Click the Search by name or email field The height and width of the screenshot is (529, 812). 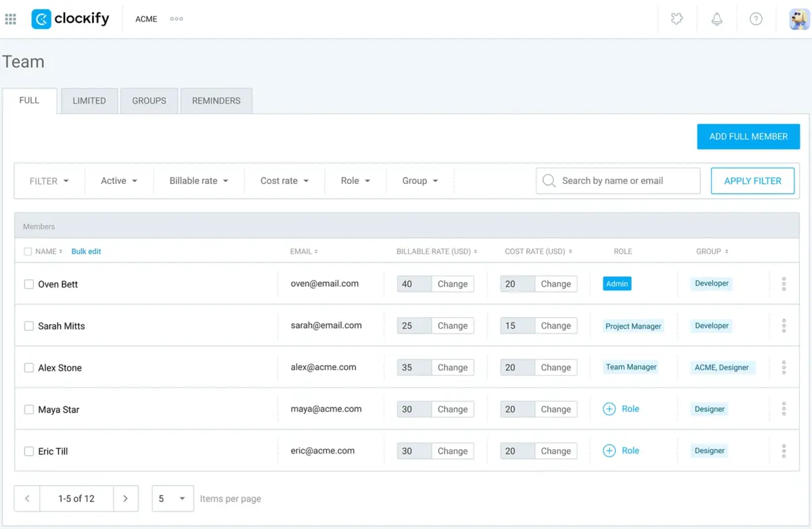coord(618,181)
